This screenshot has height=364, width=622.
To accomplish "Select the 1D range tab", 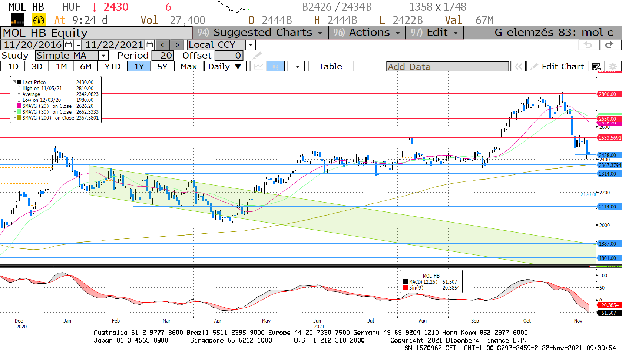I will 13,67.
